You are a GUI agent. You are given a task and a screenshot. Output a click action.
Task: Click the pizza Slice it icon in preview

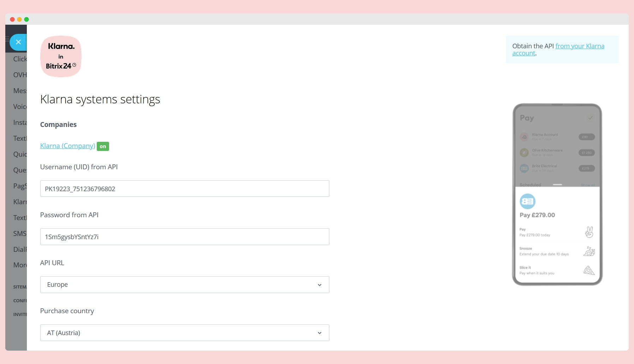tap(589, 271)
